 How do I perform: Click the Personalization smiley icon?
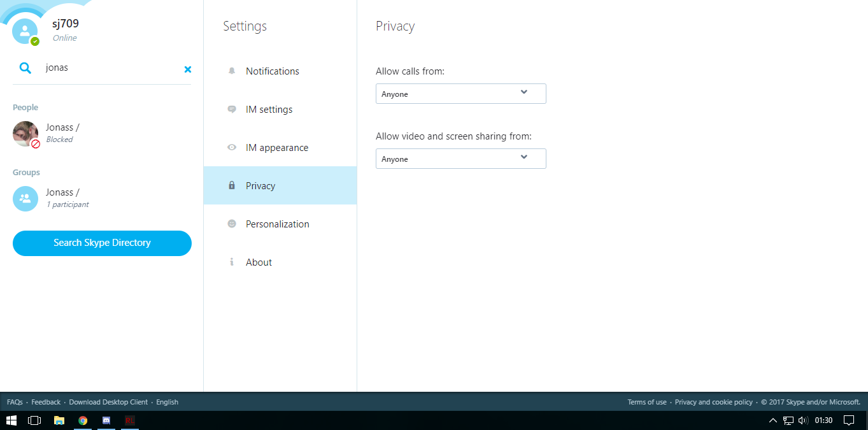[232, 224]
